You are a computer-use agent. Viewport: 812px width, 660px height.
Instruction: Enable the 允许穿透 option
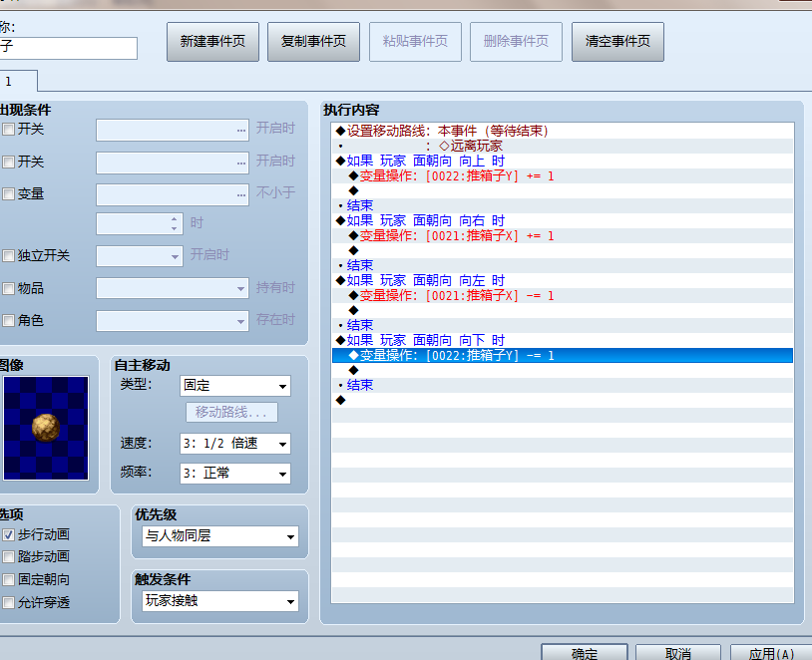[x=8, y=602]
